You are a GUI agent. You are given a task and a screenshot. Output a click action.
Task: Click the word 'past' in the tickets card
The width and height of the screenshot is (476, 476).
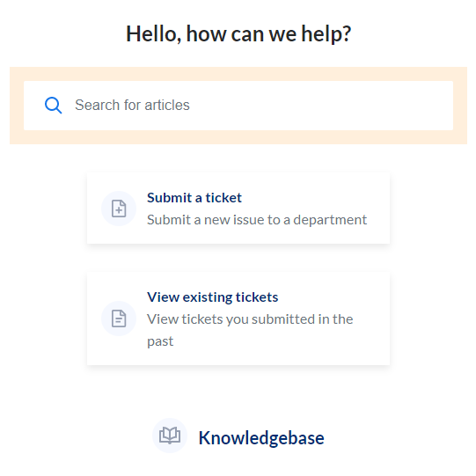click(160, 341)
